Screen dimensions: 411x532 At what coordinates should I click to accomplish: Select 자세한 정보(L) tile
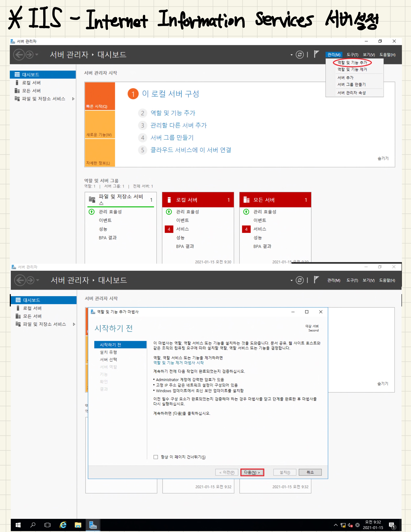[100, 153]
